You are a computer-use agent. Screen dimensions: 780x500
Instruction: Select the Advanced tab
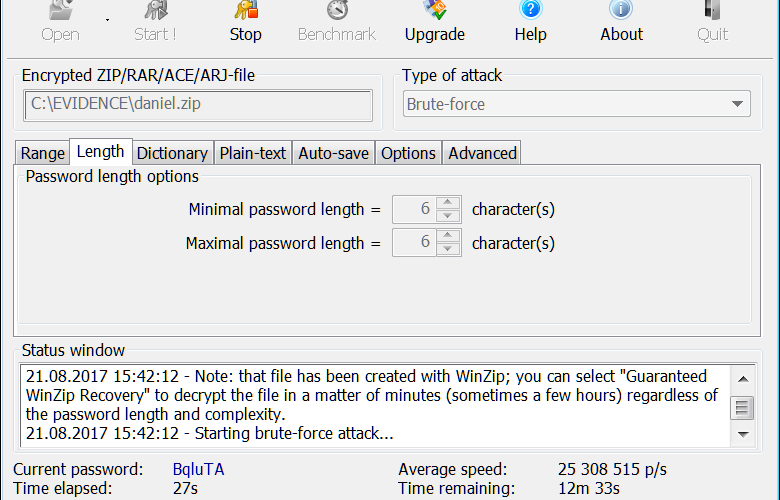tap(482, 153)
